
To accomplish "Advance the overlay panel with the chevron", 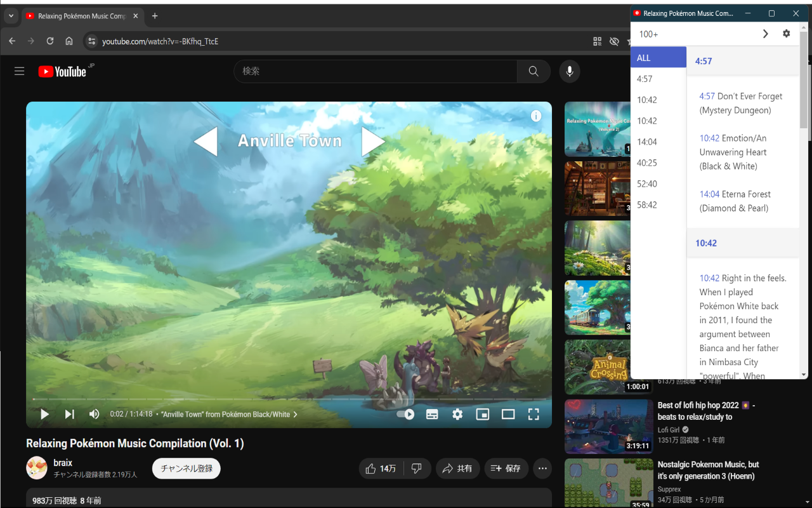I will (765, 33).
